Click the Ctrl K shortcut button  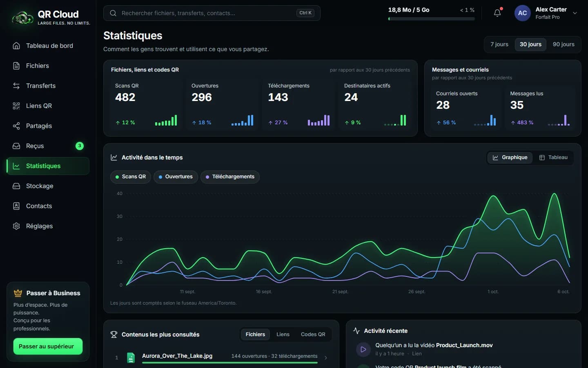(305, 13)
